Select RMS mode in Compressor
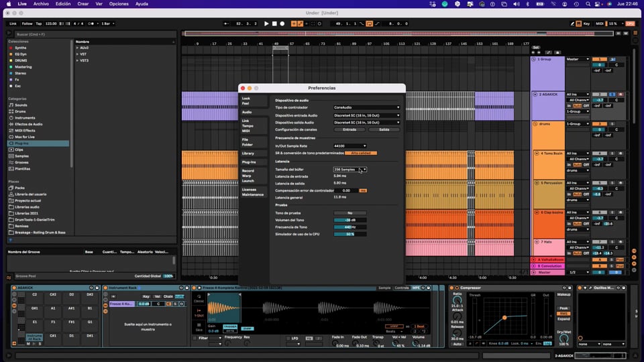This screenshot has height=362, width=644. coord(563,314)
